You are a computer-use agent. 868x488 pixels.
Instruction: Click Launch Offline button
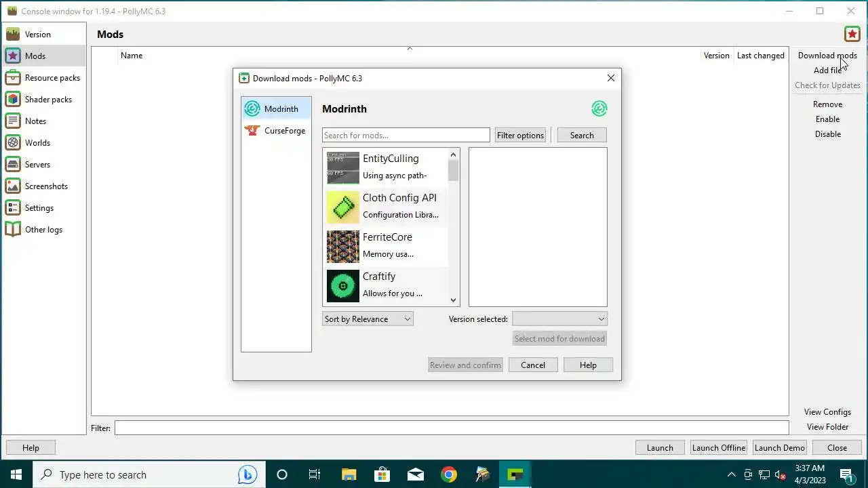(719, 448)
